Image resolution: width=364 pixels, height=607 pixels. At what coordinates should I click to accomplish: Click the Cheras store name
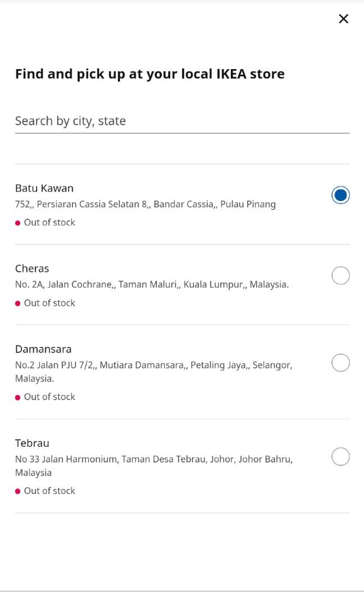coord(32,269)
